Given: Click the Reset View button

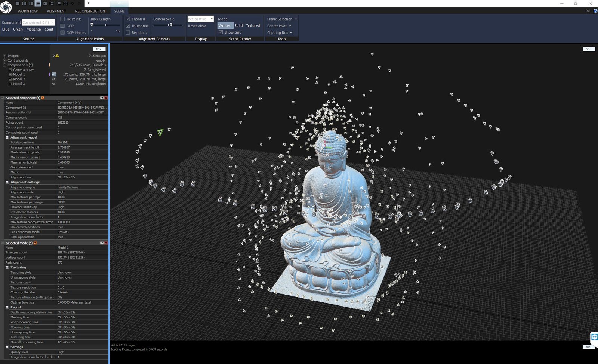Looking at the screenshot, I should click(x=197, y=26).
